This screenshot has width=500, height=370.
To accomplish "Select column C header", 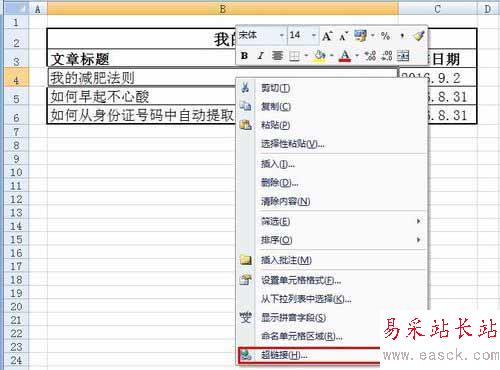I will (438, 9).
